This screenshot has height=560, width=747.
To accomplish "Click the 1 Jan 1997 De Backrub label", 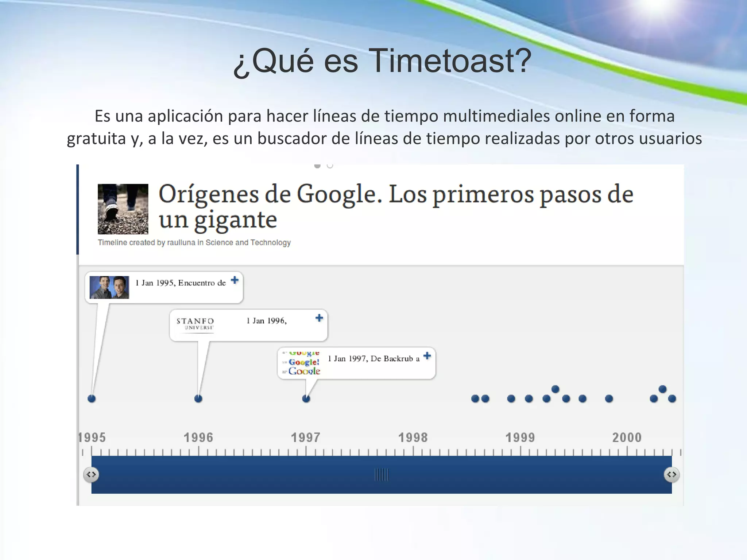I will [x=373, y=359].
